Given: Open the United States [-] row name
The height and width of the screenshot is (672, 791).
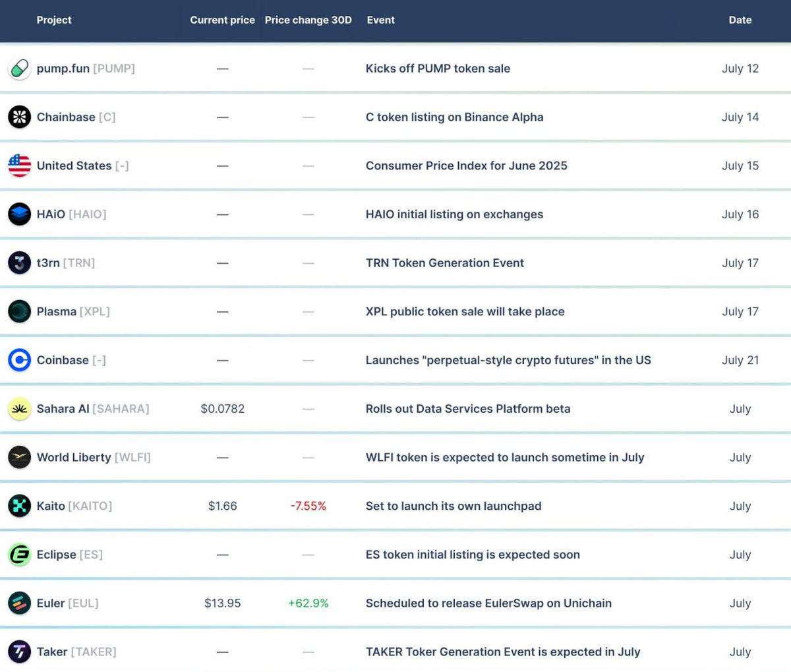Looking at the screenshot, I should [82, 166].
